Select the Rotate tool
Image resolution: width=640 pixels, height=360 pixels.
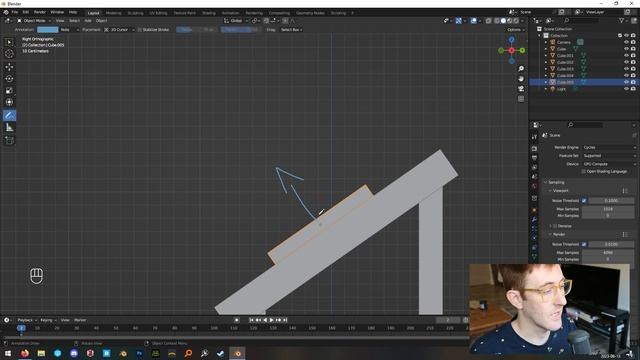[9, 79]
